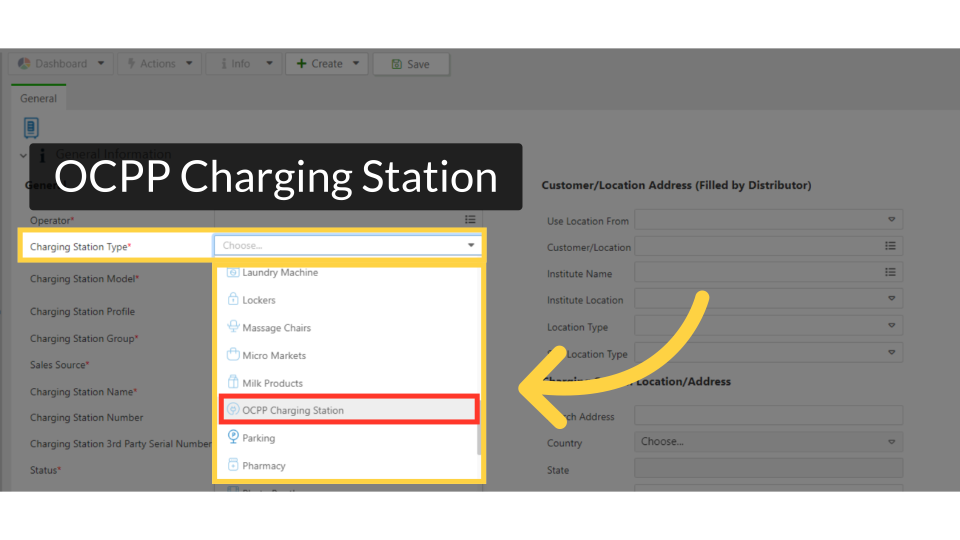Click the 'Charging Station Number' label
This screenshot has width=960, height=540.
click(x=86, y=418)
